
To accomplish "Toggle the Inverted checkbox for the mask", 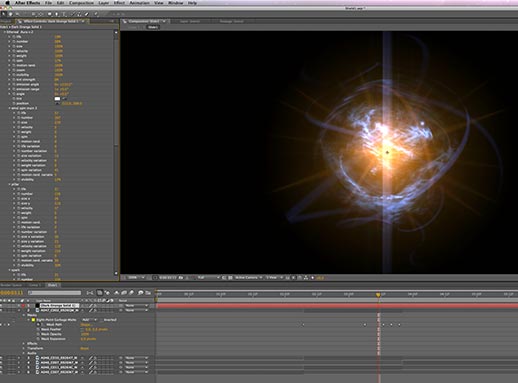I will [101, 320].
